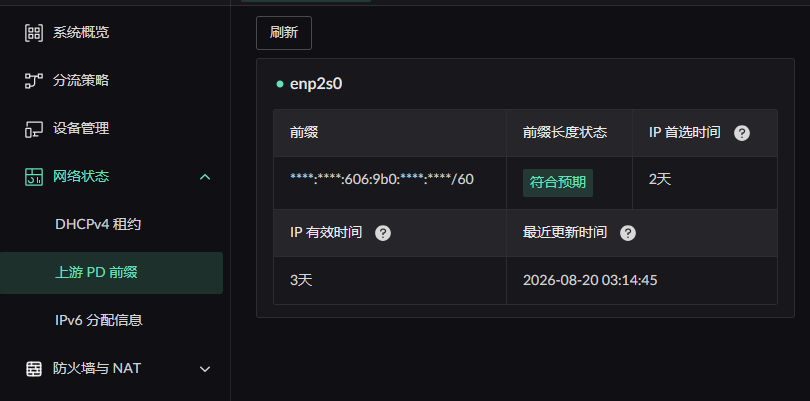Click the 系统概览 grid icon
810x401 pixels.
pyautogui.click(x=34, y=33)
